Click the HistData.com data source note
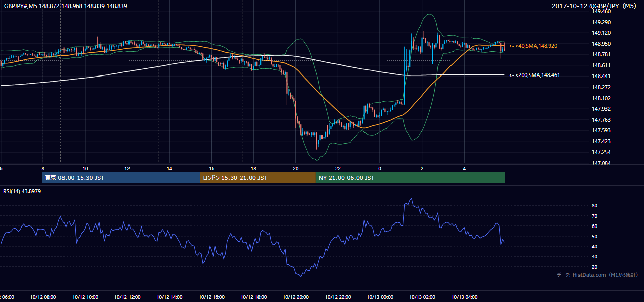The image size is (644, 302). pos(598,275)
